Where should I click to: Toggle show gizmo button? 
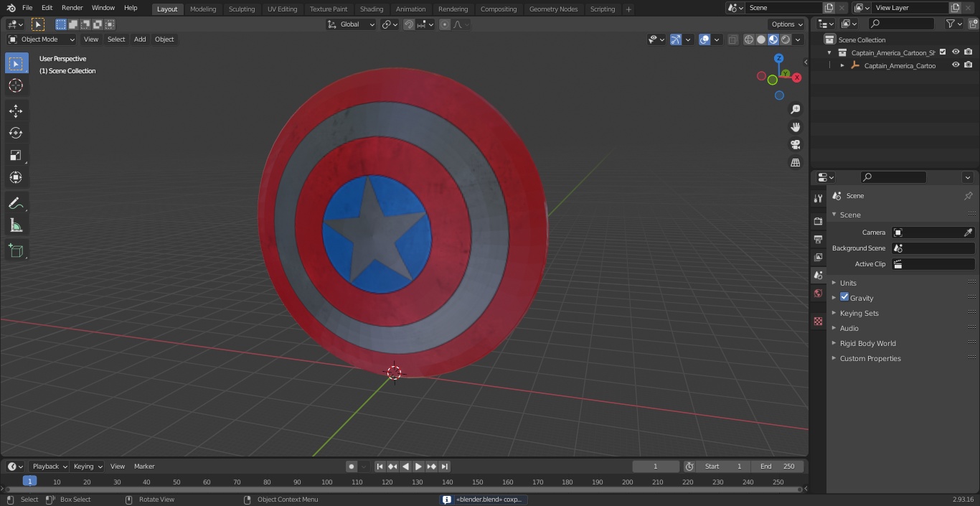[x=675, y=39]
